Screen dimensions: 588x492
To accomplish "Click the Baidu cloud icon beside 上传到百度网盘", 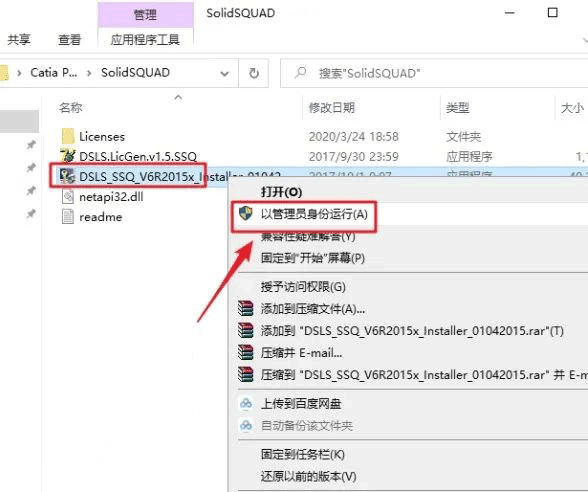I will pos(246,404).
